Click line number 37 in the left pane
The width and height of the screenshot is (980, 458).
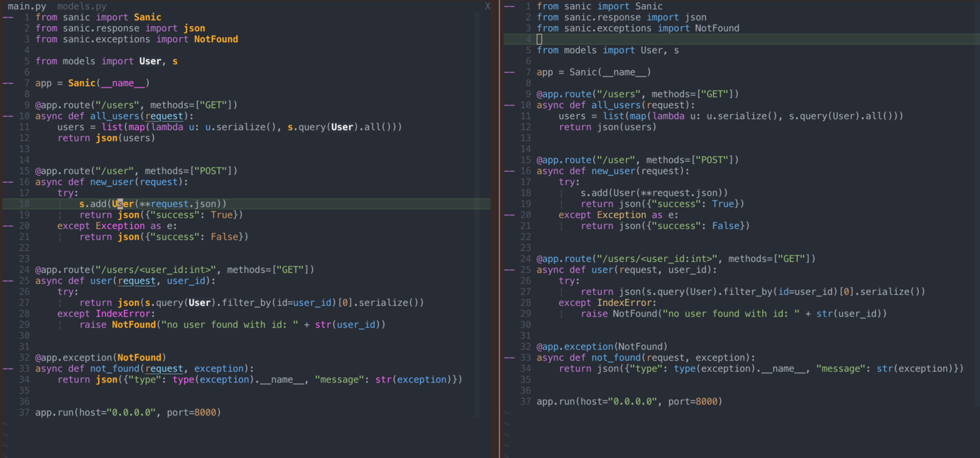tap(24, 412)
